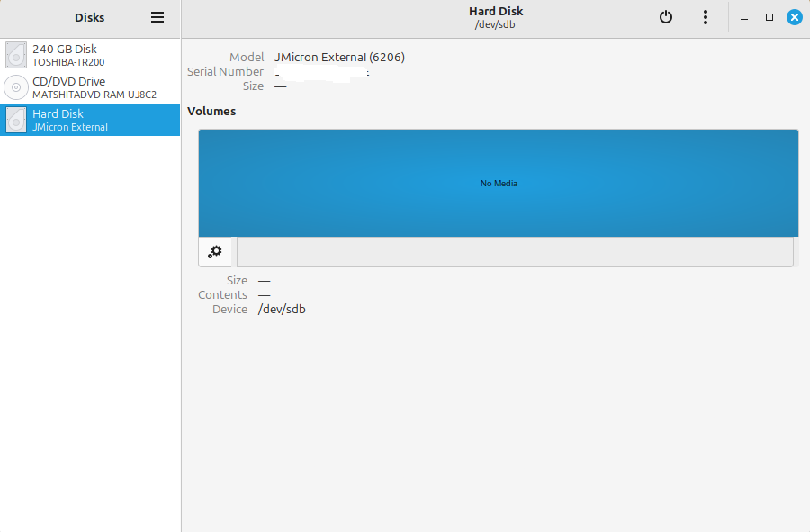Viewport: 810px width, 532px height.
Task: Select the 240 GB TOSHIBA-TR200 disk
Action: (x=90, y=55)
